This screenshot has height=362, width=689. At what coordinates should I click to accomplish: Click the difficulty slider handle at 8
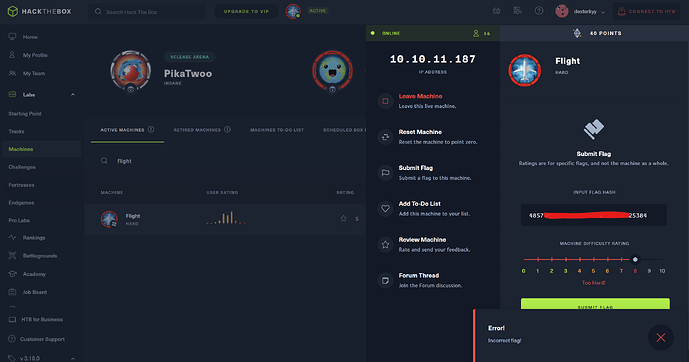[x=635, y=260]
